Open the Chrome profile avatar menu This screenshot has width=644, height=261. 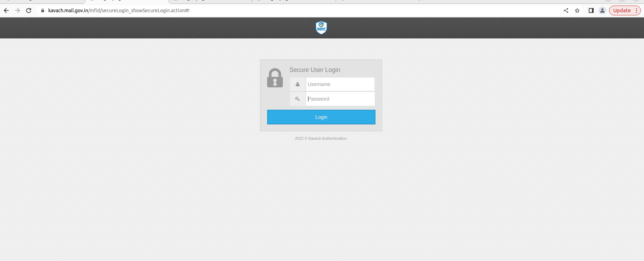pos(602,10)
